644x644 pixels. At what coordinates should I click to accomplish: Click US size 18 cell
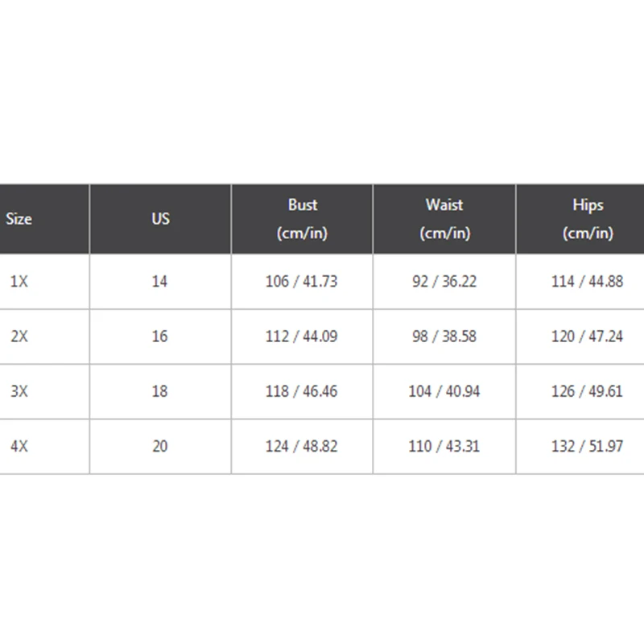pyautogui.click(x=160, y=391)
